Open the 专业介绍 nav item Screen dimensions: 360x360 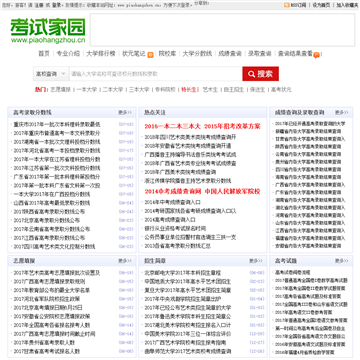tap(68, 53)
